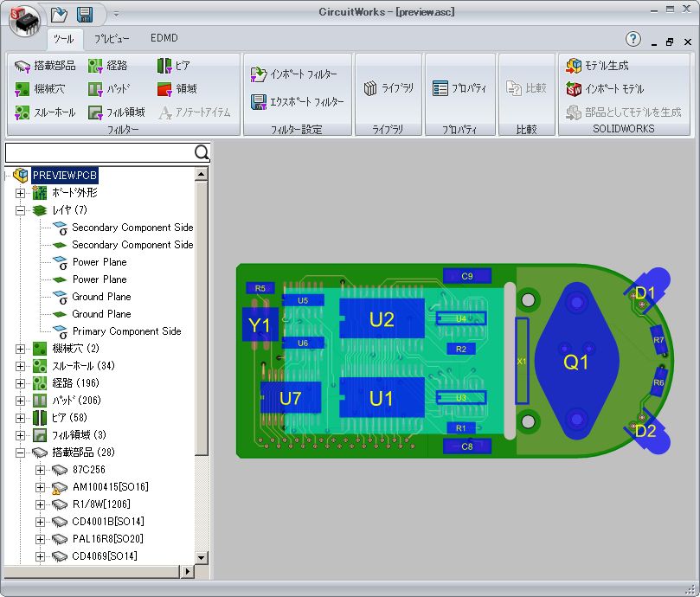Select the CD4069[SO14] component row
Viewport: 700px width, 597px height.
(105, 556)
